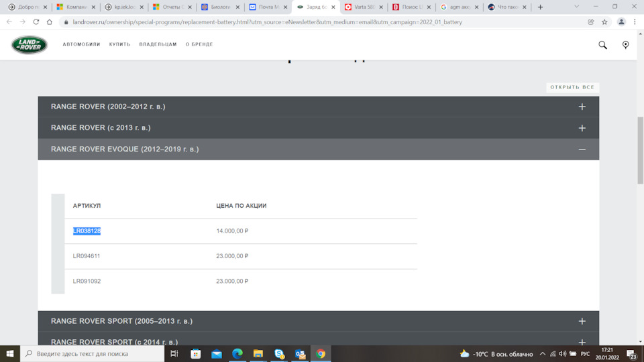Reload the page with the refresh icon
This screenshot has height=362, width=644.
point(36,21)
